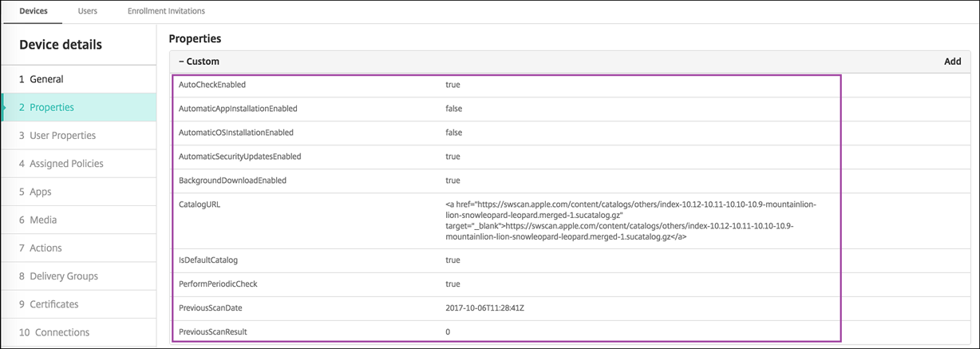Open the Users tab

pyautogui.click(x=88, y=11)
